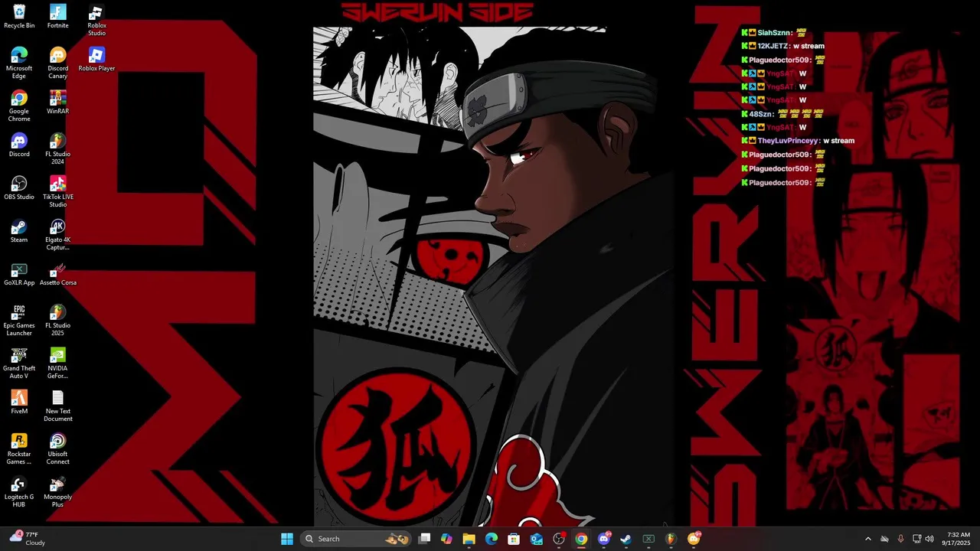Image resolution: width=980 pixels, height=551 pixels.
Task: Launch Discord desktop shortcut
Action: 19,145
